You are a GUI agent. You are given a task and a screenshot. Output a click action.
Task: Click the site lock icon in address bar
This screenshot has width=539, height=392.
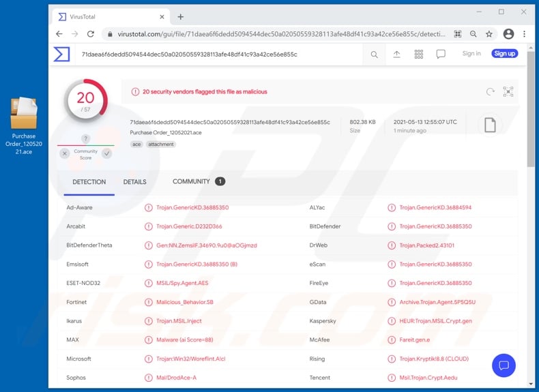110,34
